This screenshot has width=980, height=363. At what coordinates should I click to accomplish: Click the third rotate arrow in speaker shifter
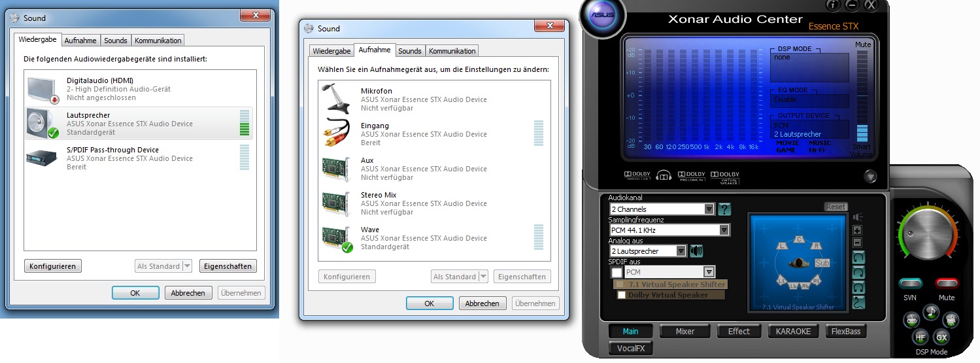(859, 287)
